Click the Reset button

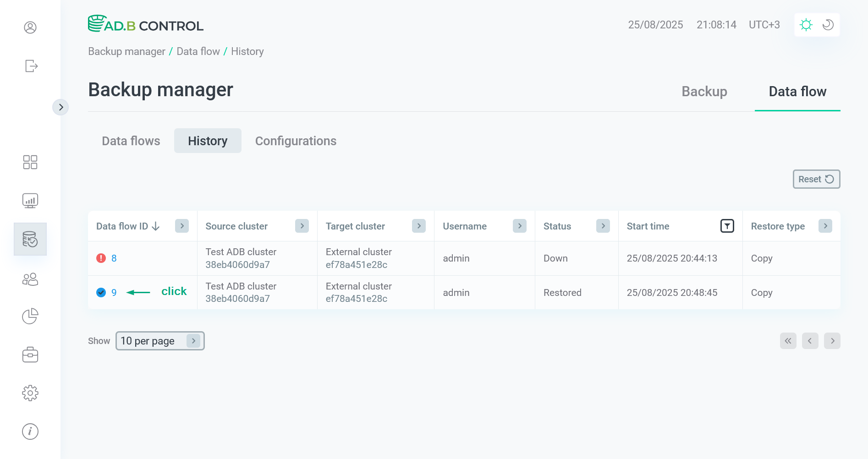tap(816, 179)
